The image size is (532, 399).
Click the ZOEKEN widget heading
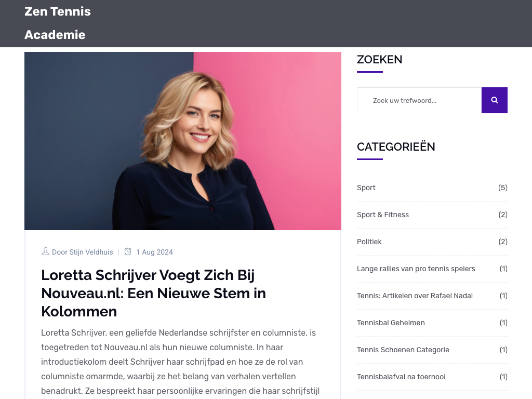coord(379,60)
